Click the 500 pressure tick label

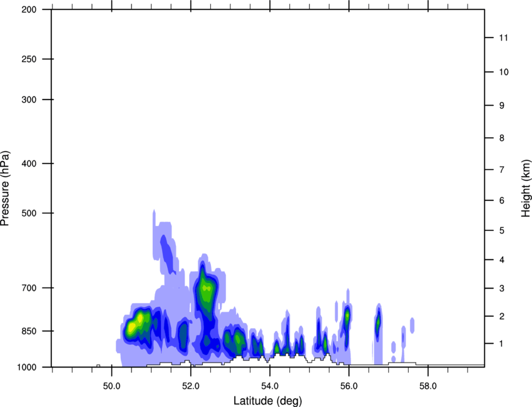[29, 213]
